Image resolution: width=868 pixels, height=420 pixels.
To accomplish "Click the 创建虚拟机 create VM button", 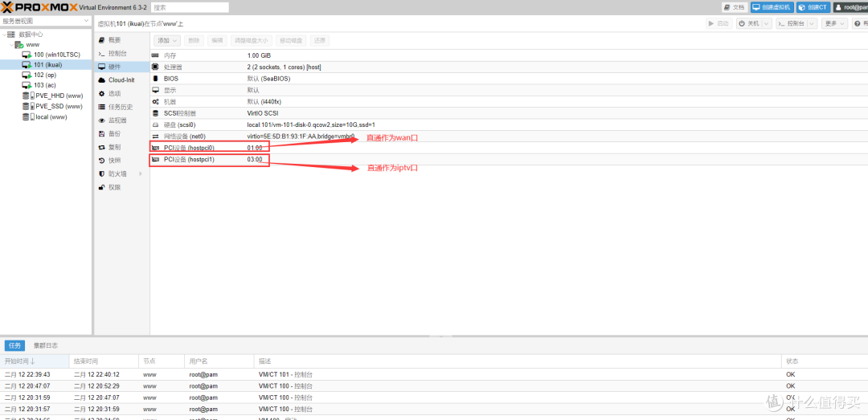I will tap(772, 7).
